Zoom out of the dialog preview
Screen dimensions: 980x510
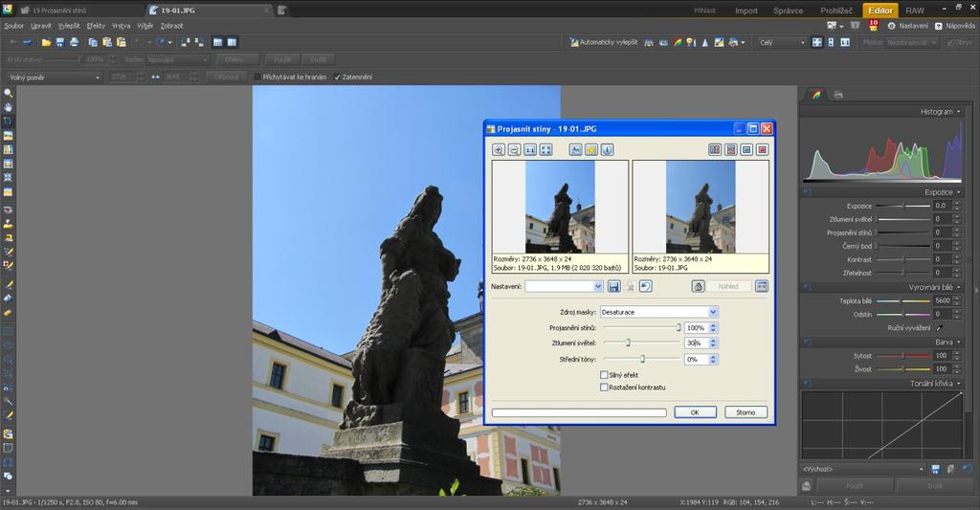(x=514, y=150)
